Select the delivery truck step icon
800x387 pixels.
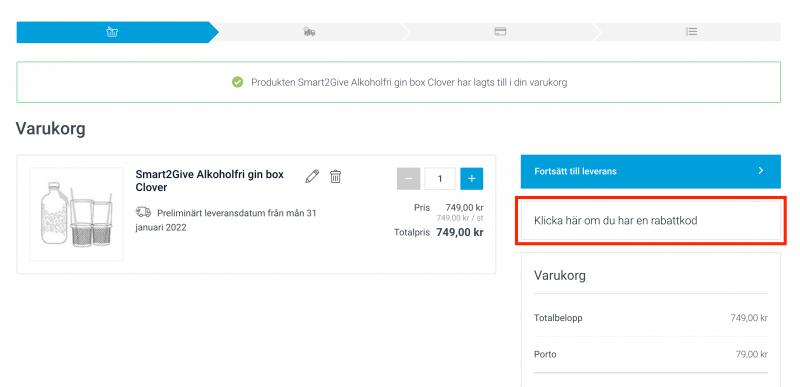309,32
